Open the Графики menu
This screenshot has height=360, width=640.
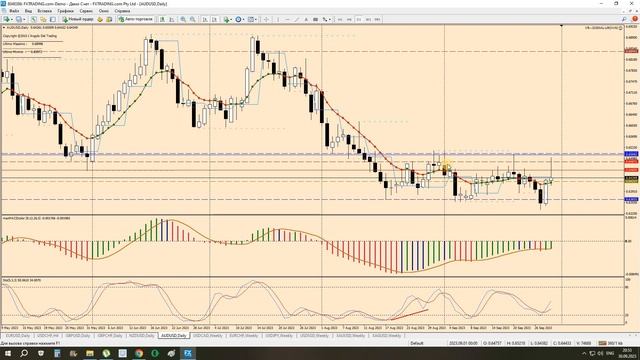65,11
